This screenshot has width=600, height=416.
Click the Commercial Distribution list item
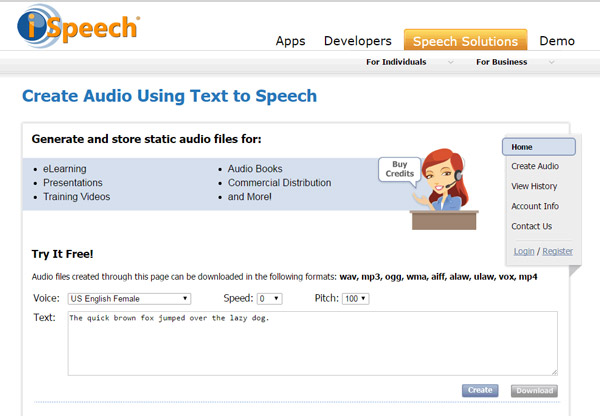point(280,183)
